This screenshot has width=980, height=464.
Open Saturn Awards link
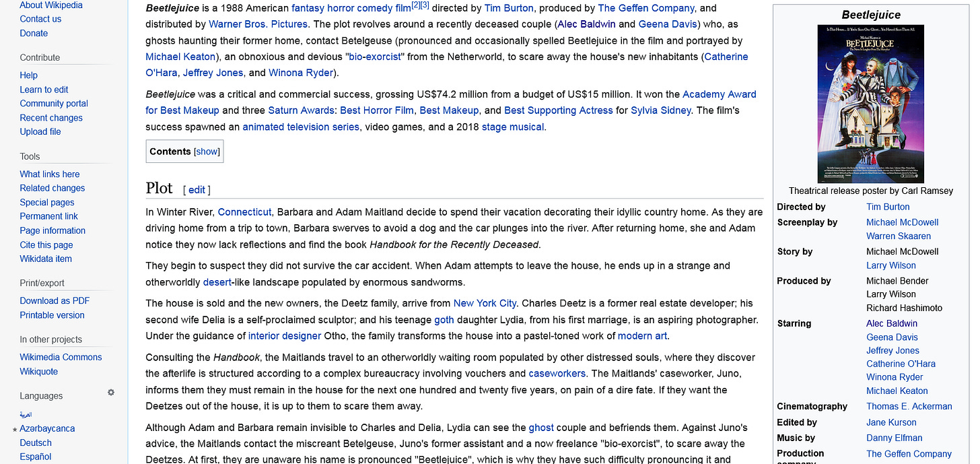point(301,111)
